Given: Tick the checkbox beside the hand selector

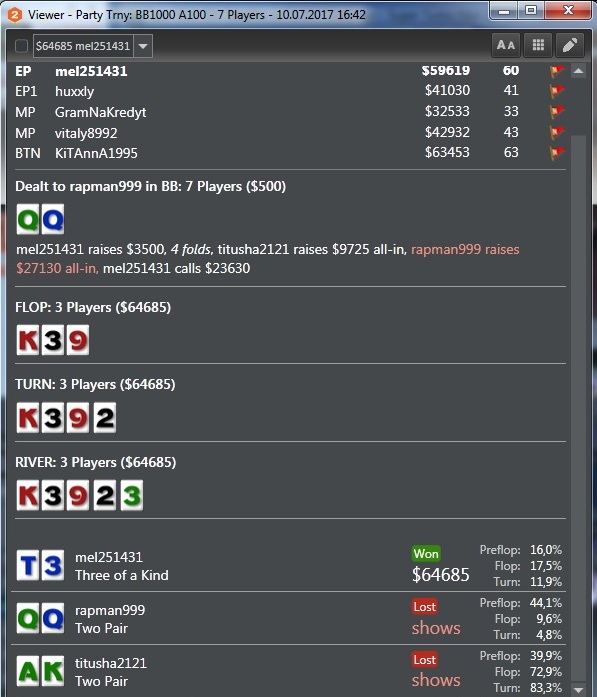Looking at the screenshot, I should click(x=21, y=46).
